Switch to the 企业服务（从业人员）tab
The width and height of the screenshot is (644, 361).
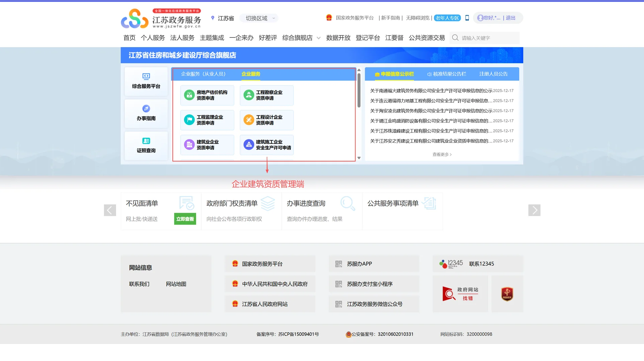[x=203, y=74]
